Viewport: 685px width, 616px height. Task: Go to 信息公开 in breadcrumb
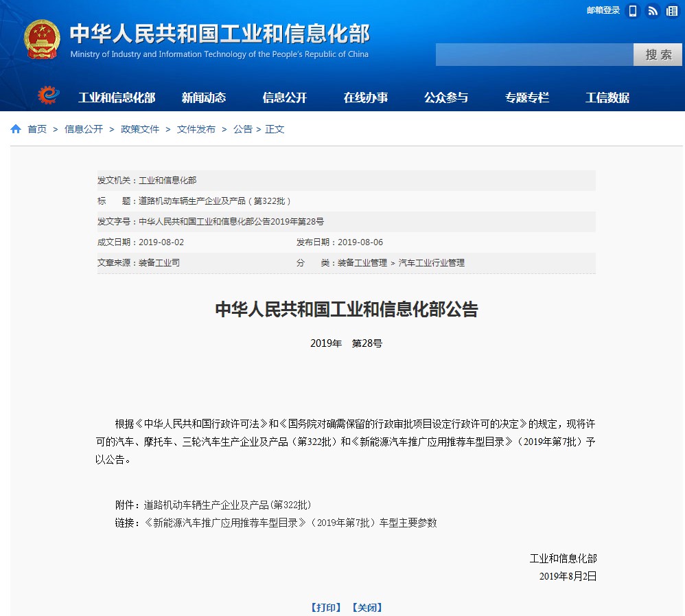pyautogui.click(x=84, y=129)
